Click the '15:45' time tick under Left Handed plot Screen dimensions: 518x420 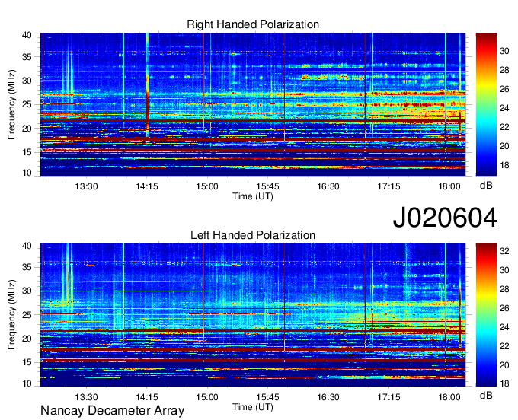(x=267, y=397)
